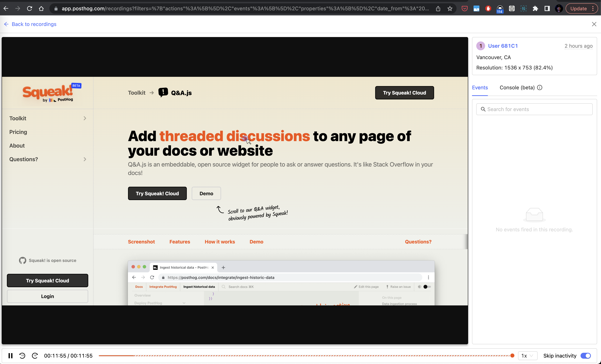Click the recording timeline seek bar
The height and width of the screenshot is (364, 601).
coord(305,356)
